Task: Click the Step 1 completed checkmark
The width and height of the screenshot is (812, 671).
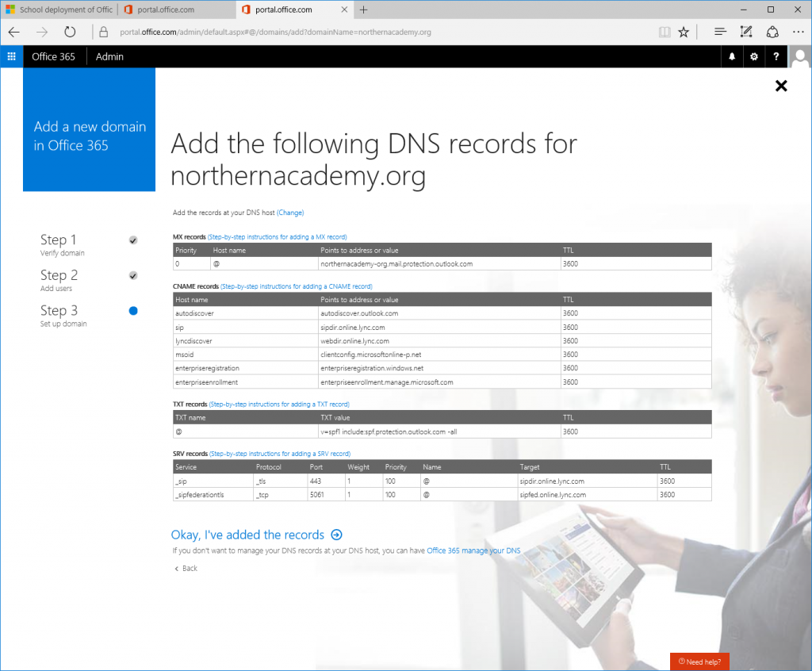Action: pos(133,240)
